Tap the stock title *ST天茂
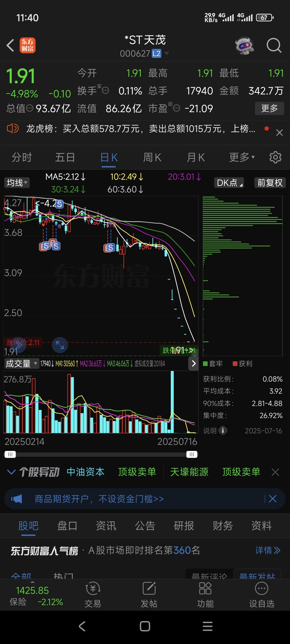The image size is (290, 644). click(x=145, y=40)
